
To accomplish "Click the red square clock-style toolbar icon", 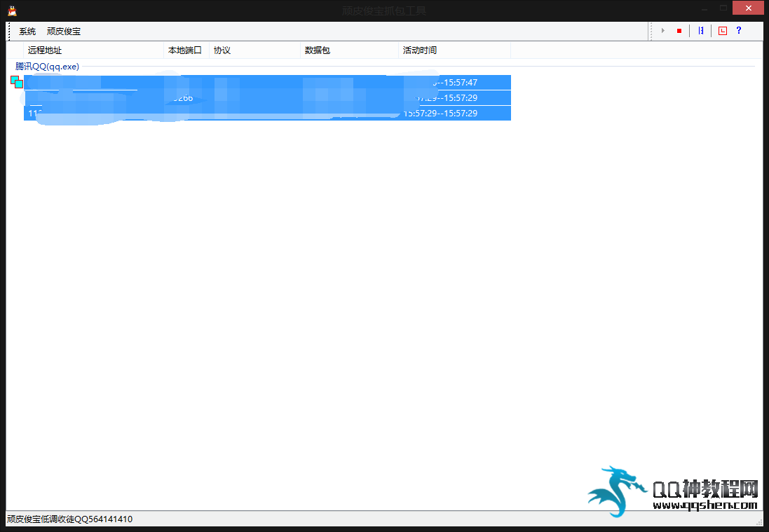I will pos(723,31).
